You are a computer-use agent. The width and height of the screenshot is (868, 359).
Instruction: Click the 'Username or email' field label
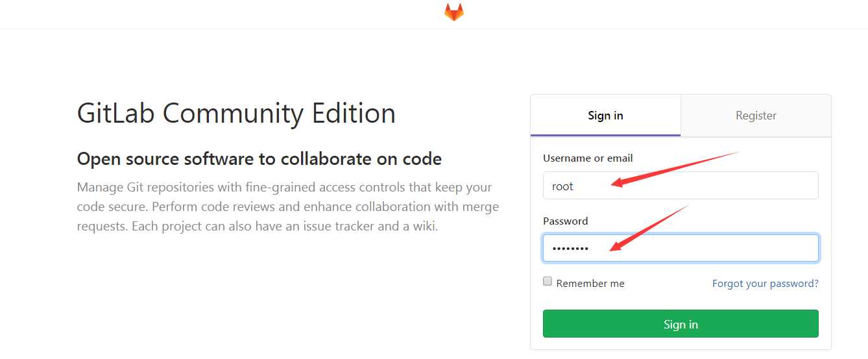tap(588, 158)
